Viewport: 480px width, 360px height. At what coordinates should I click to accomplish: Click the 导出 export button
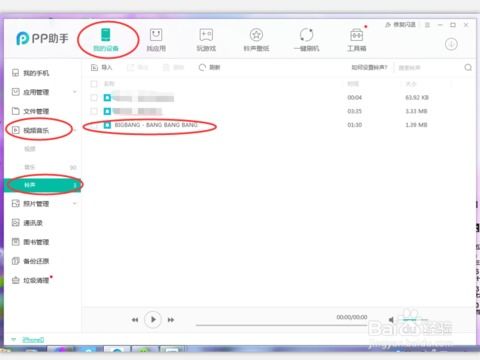[138, 67]
